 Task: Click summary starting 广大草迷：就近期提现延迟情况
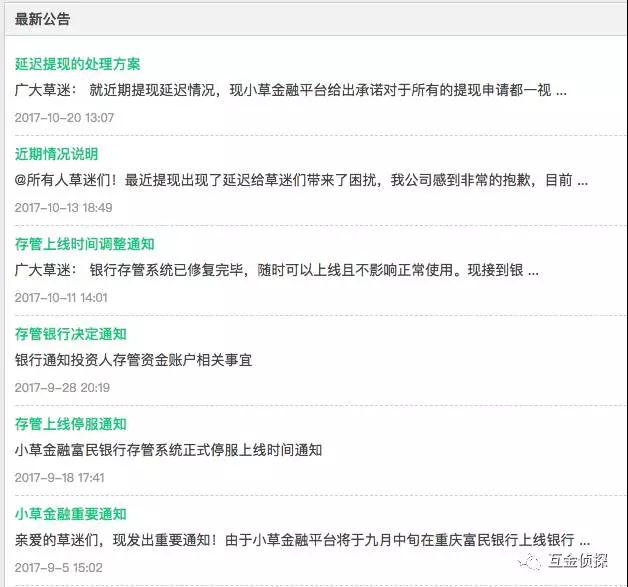(290, 90)
